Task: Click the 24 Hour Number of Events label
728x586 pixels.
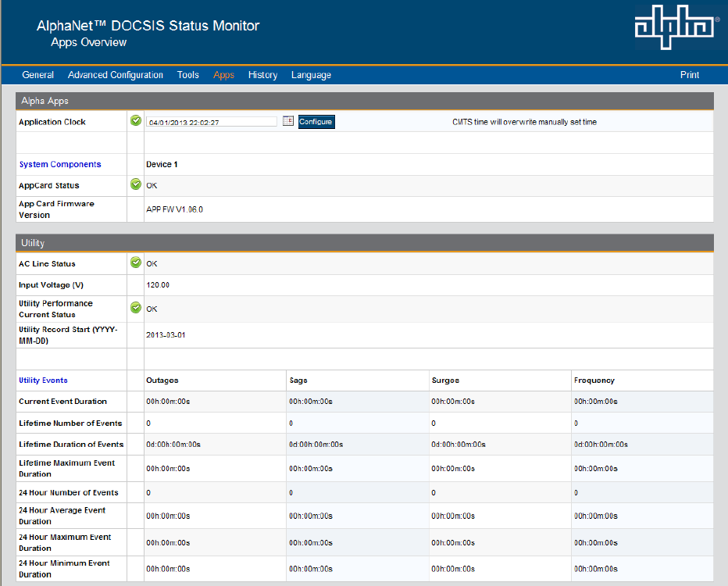Action: pos(69,493)
